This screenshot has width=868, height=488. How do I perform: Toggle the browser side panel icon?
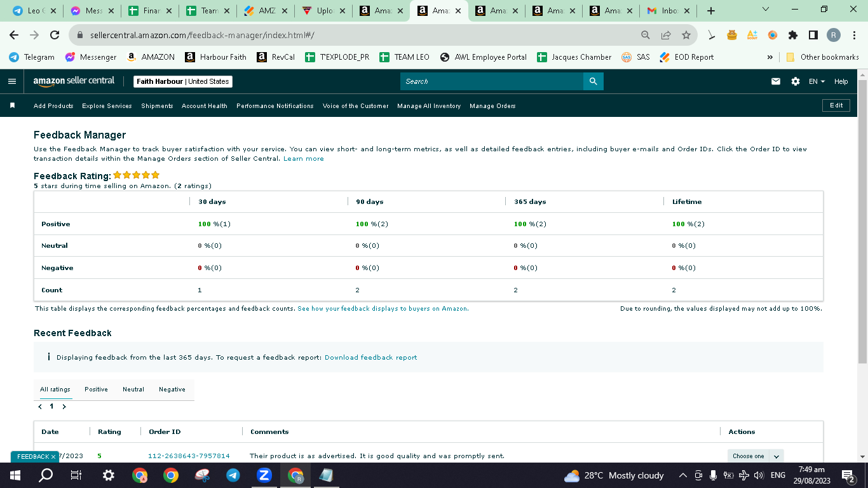click(x=813, y=36)
